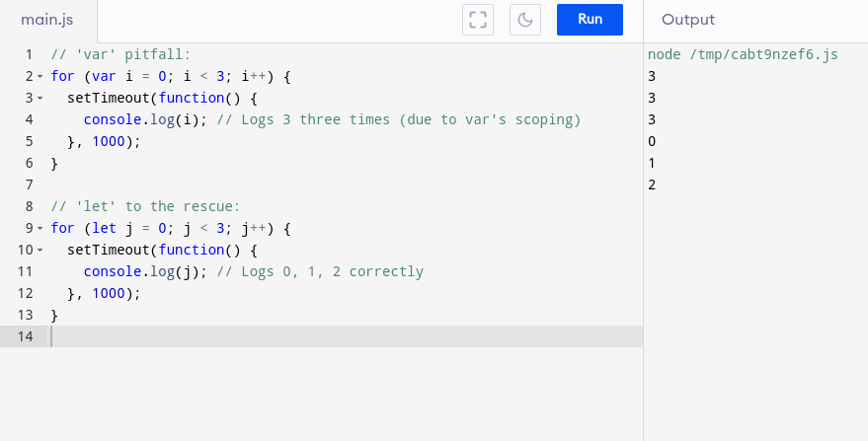Click the closing brace on line 13
868x441 pixels.
coord(54,316)
